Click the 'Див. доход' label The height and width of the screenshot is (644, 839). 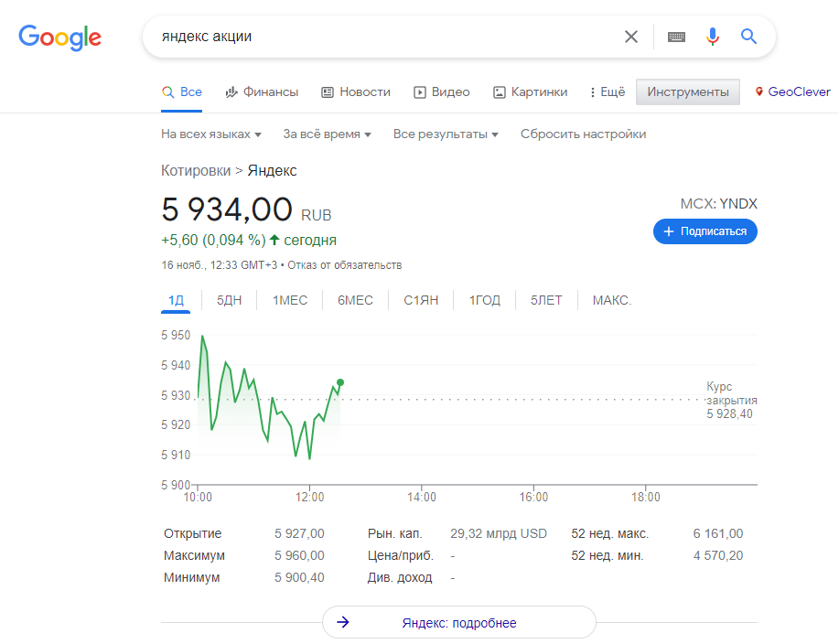tap(400, 577)
